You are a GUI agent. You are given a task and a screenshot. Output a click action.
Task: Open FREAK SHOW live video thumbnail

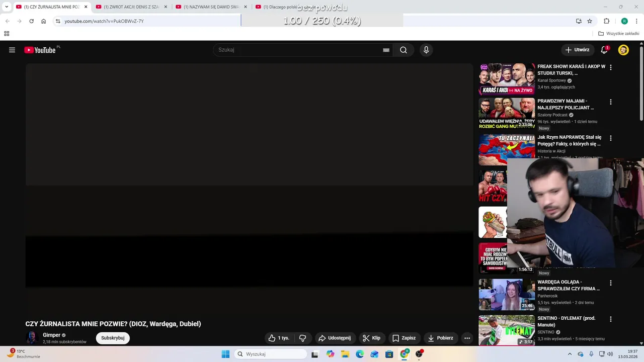(x=507, y=79)
